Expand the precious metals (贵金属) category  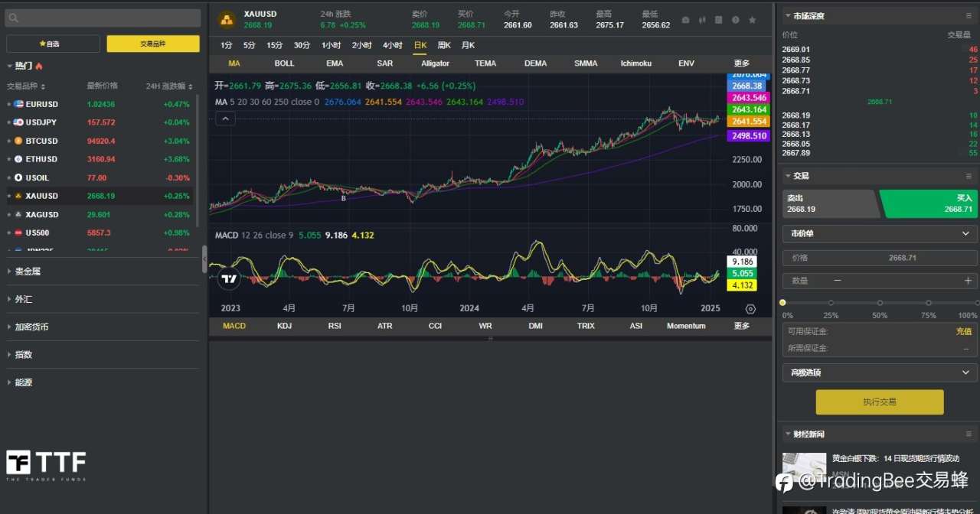28,272
